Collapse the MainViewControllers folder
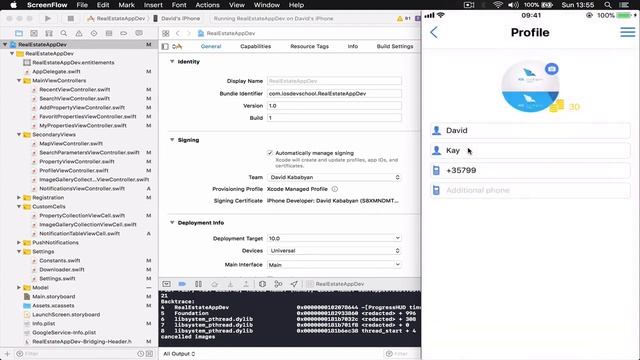This screenshot has height=360, width=640. click(19, 80)
